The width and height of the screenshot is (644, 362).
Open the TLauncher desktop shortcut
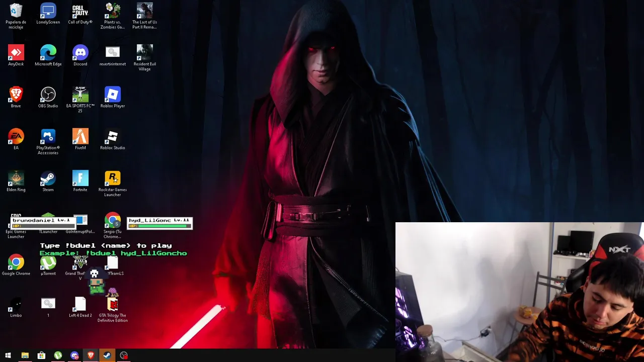(48, 223)
